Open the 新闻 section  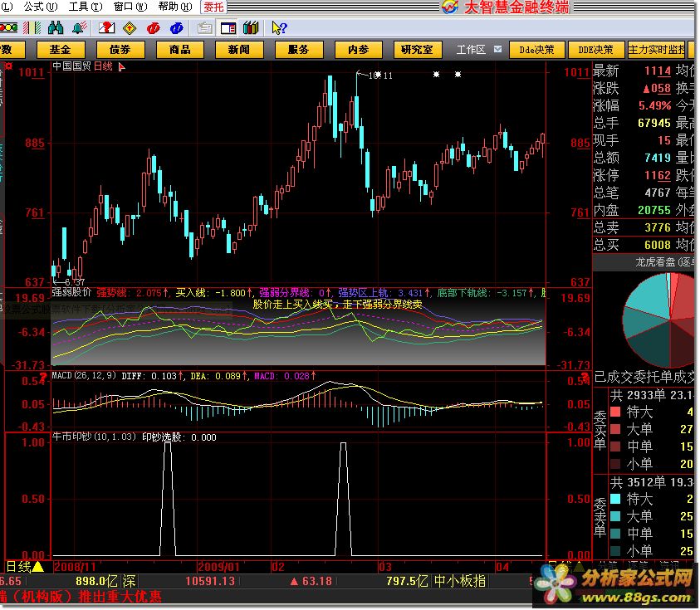[239, 50]
